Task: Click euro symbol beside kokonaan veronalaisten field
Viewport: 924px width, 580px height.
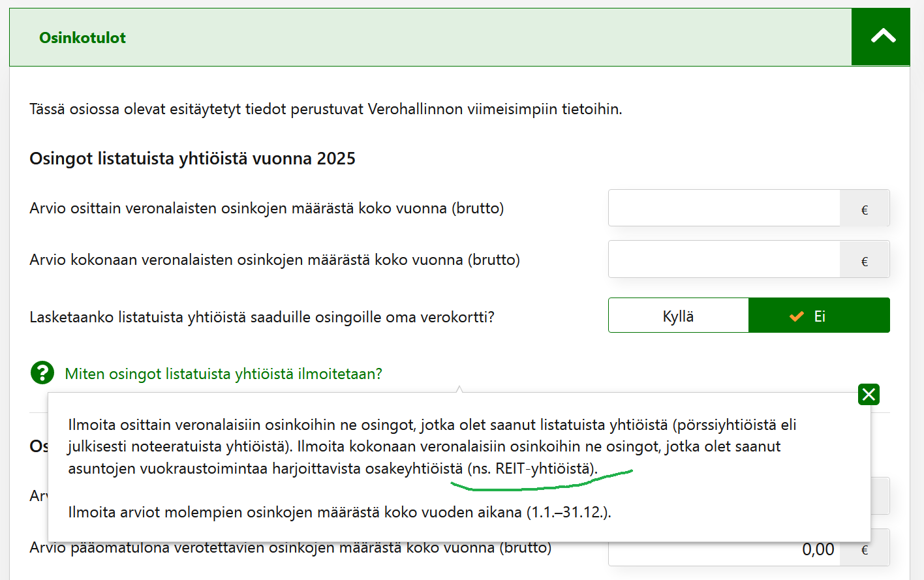Action: (x=865, y=261)
